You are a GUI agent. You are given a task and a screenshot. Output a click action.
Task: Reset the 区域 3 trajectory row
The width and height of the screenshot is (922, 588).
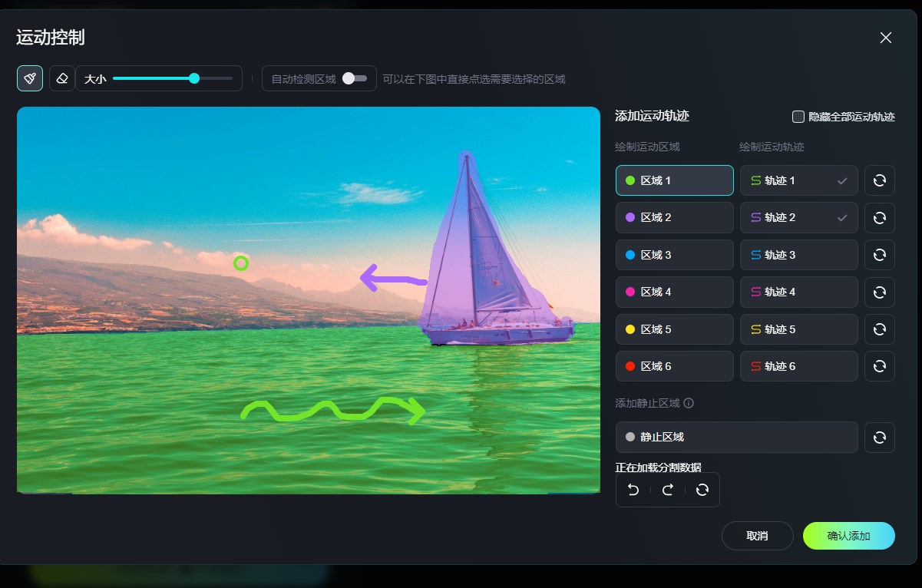coord(879,255)
